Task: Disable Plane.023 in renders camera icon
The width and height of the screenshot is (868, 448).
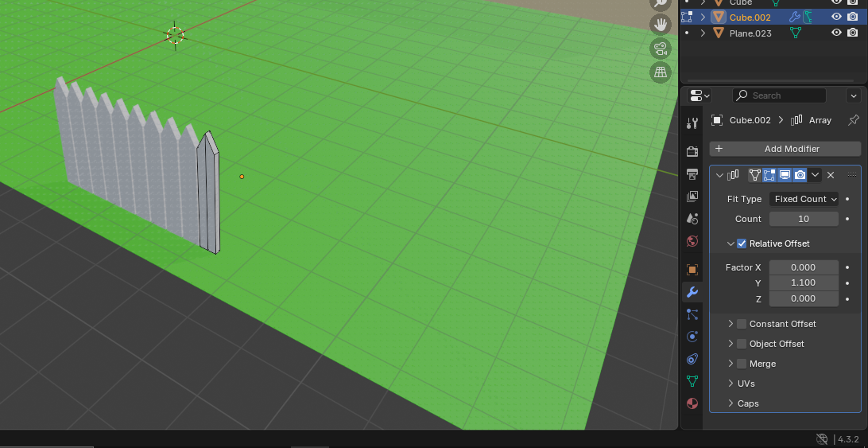Action: [852, 33]
